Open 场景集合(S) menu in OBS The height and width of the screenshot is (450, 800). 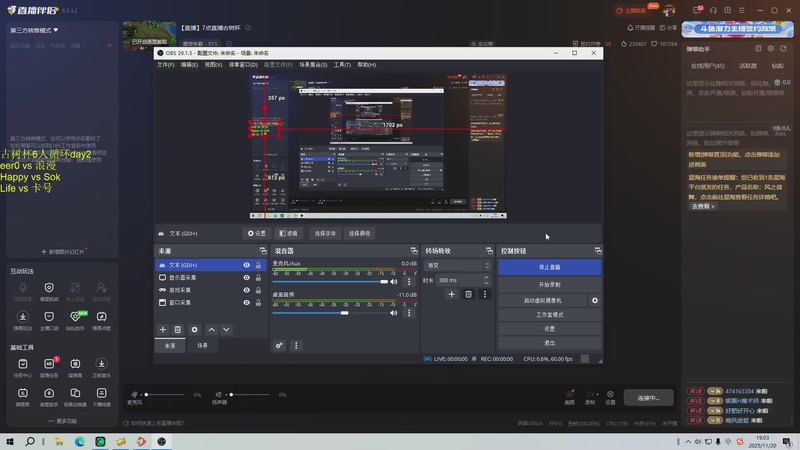(x=313, y=65)
